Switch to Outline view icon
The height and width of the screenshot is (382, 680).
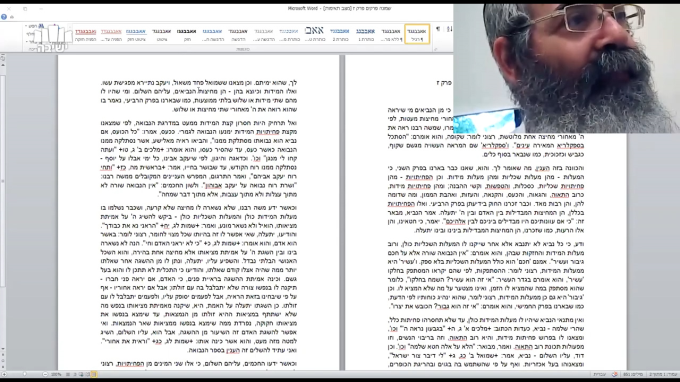[75, 374]
